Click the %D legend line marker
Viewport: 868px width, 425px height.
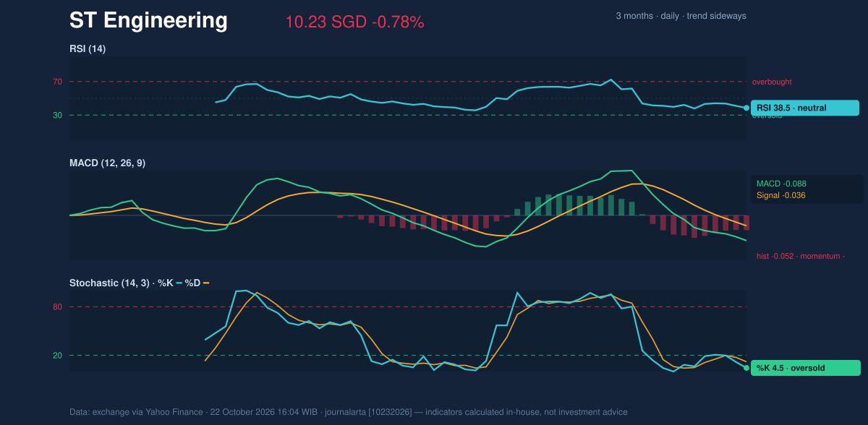tap(206, 283)
